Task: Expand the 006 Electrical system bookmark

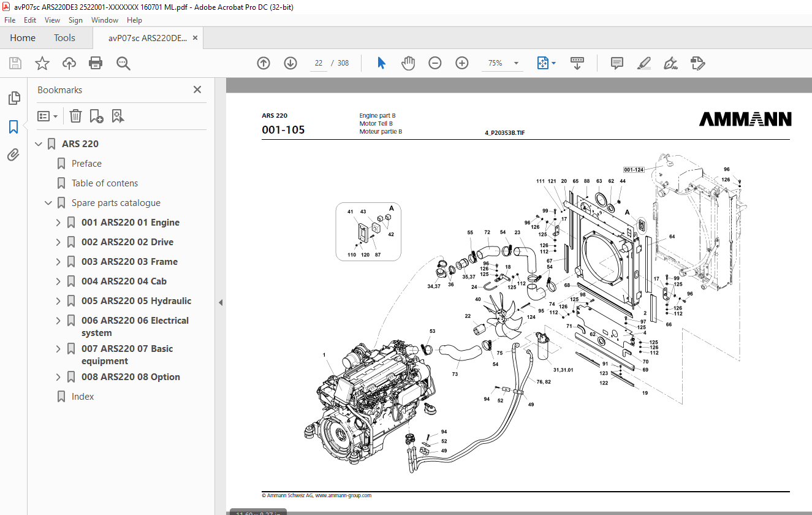Action: click(x=59, y=321)
